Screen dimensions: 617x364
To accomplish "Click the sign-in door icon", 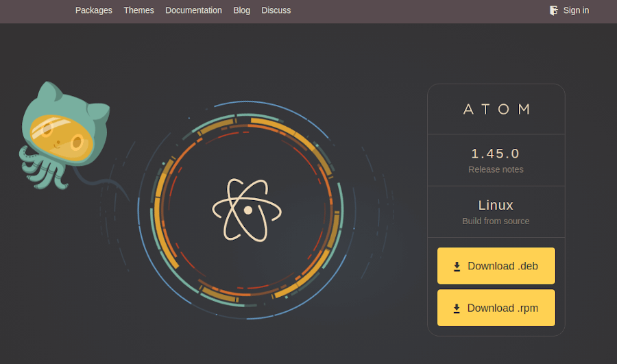I will (x=554, y=10).
